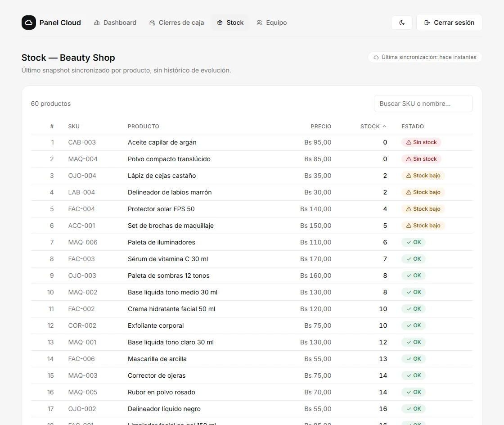Select product Aceite capilar de argán
The image size is (504, 425).
162,142
